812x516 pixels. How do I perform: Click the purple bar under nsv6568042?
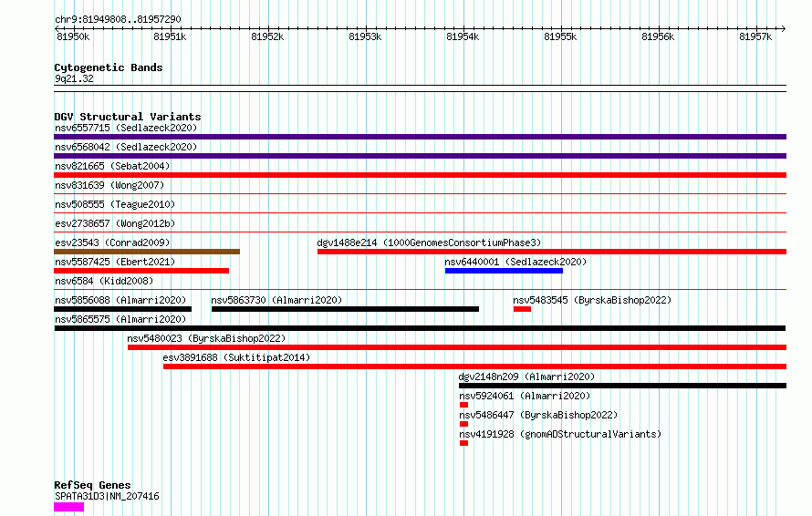[x=420, y=156]
